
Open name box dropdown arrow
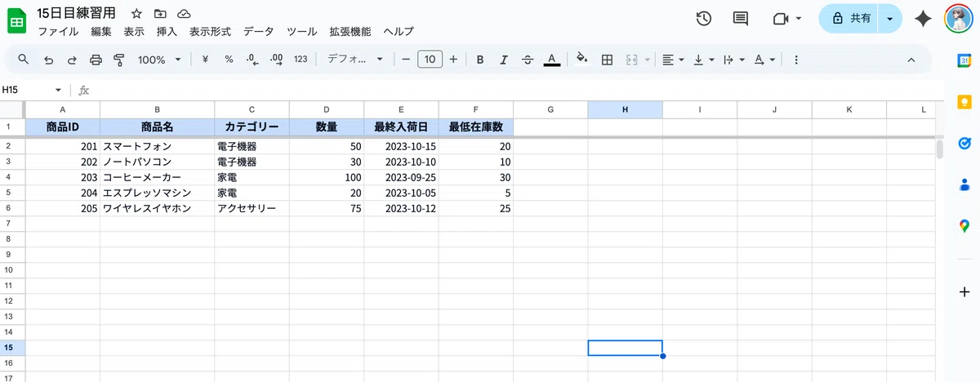pyautogui.click(x=58, y=90)
